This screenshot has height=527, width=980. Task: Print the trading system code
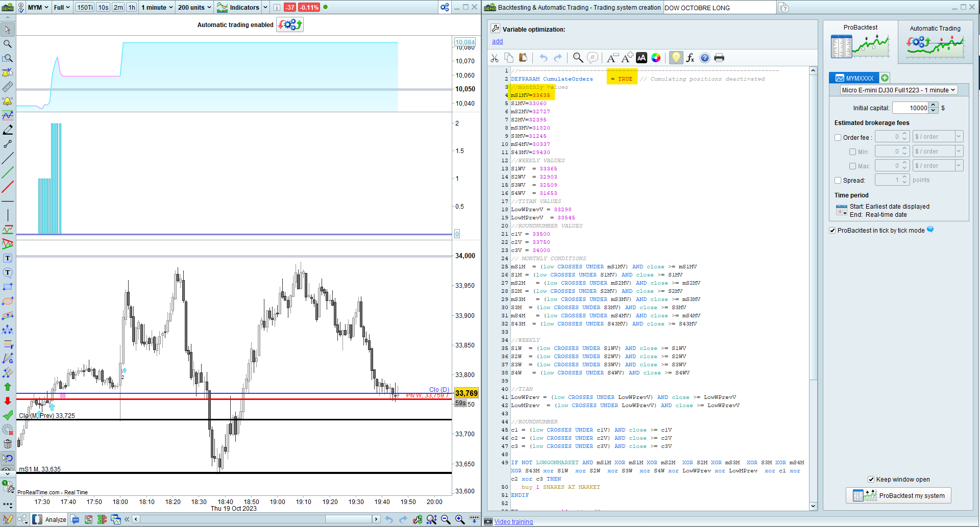[x=719, y=58]
